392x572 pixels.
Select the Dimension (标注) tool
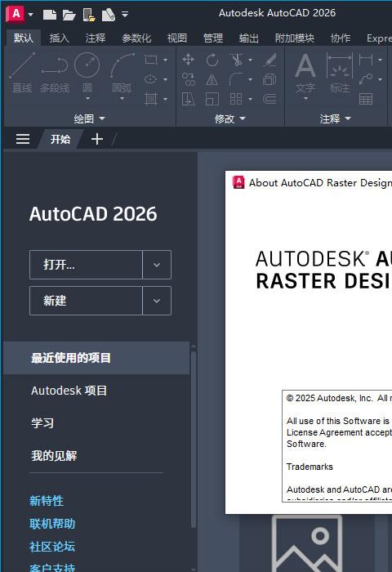click(x=340, y=72)
